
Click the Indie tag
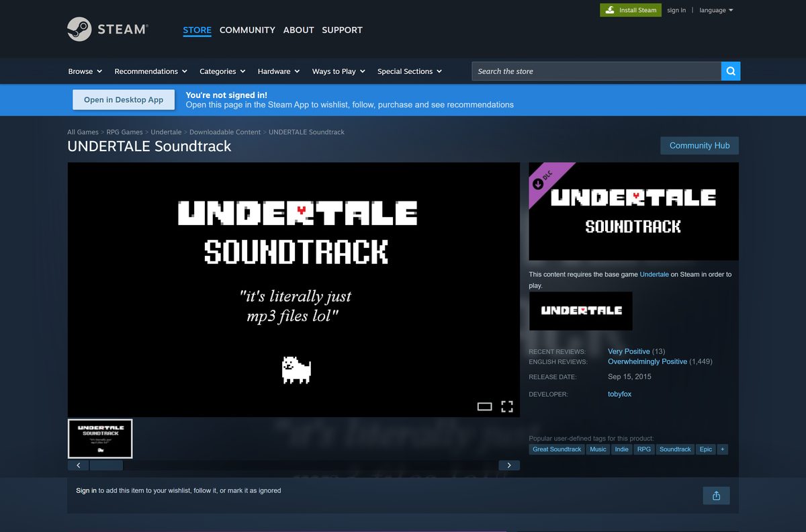click(622, 449)
